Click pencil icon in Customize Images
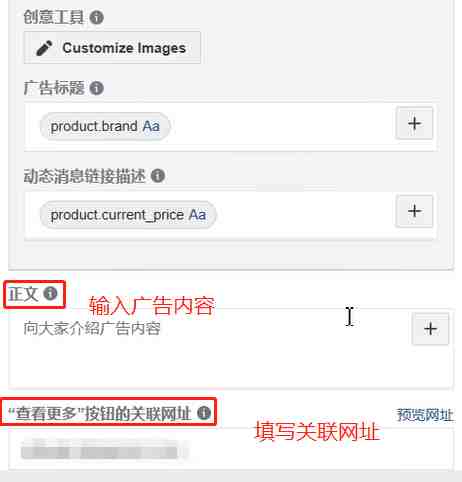This screenshot has height=482, width=462. [44, 48]
